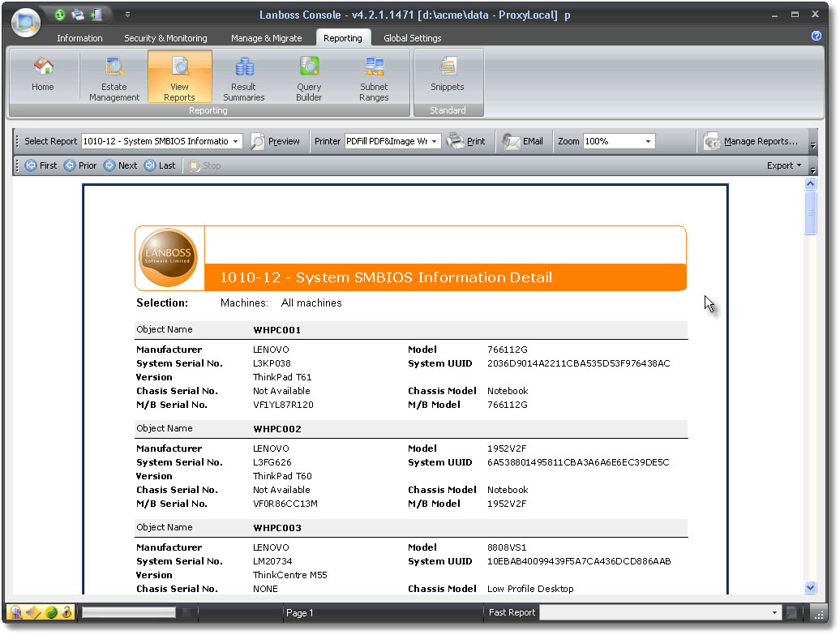Expand the navigation toolbar overflow arrow

click(x=813, y=169)
